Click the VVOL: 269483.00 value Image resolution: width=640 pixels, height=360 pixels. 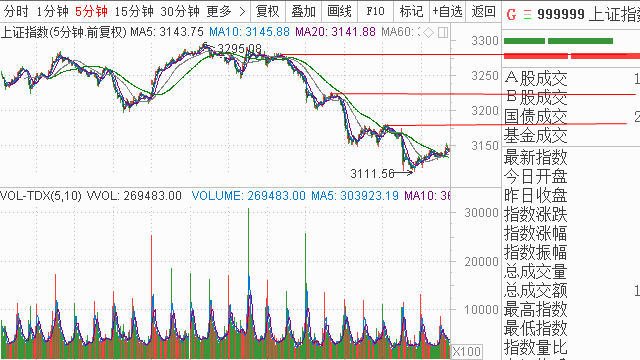pos(134,196)
